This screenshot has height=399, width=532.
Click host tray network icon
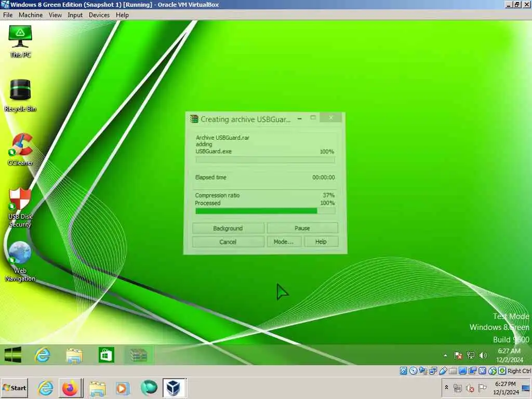coord(458,388)
